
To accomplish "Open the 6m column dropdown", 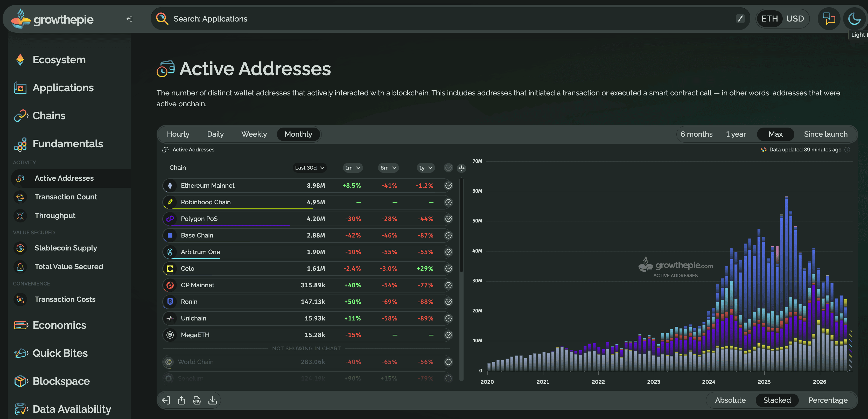I will [388, 167].
